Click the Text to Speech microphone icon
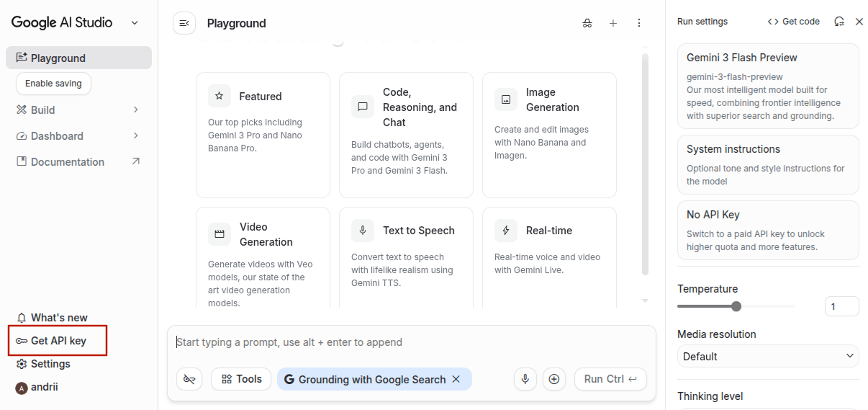868x410 pixels. point(363,231)
